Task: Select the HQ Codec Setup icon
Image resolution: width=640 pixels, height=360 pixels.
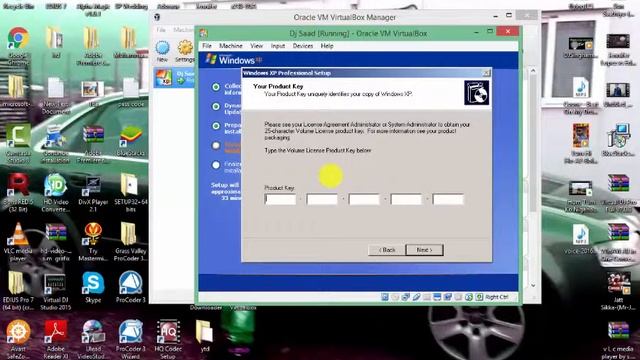Action: click(x=168, y=339)
